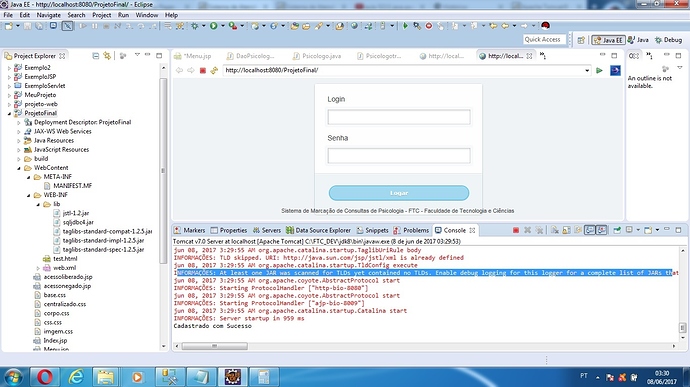Toggle Scroll Lock in Console

(x=566, y=230)
